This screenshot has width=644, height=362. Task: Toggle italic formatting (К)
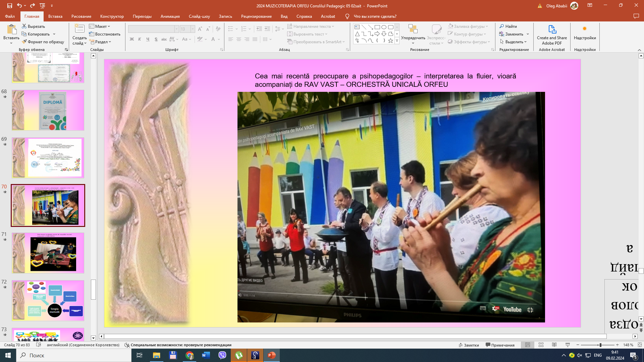pyautogui.click(x=140, y=39)
